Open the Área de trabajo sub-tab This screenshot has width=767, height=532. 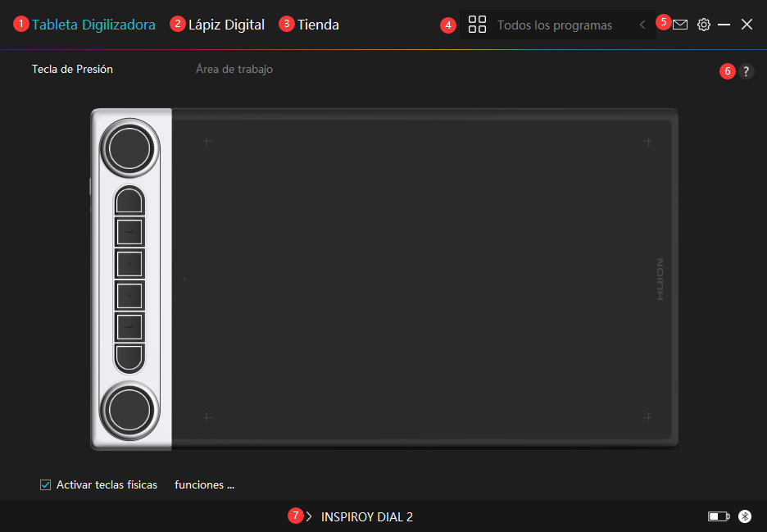click(x=234, y=70)
